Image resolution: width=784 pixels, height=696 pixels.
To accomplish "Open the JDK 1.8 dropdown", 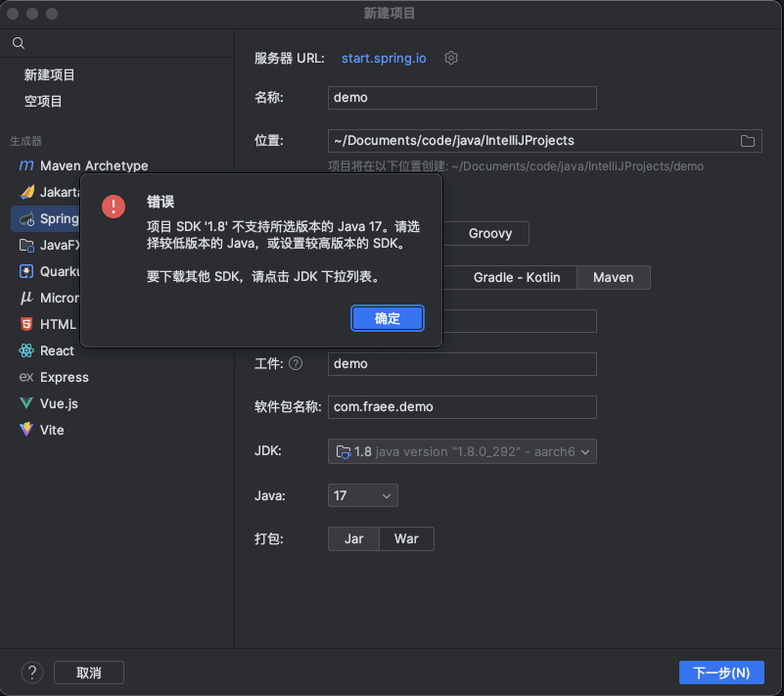I will [x=462, y=451].
